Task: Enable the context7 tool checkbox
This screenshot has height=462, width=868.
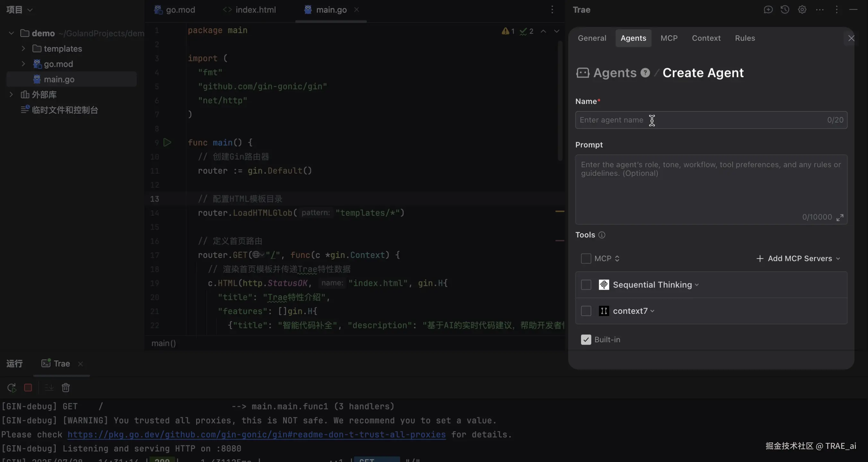Action: (x=586, y=311)
